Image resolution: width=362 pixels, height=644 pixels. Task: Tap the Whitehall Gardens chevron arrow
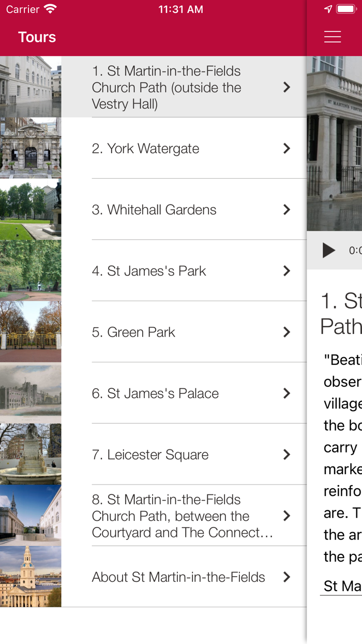286,210
